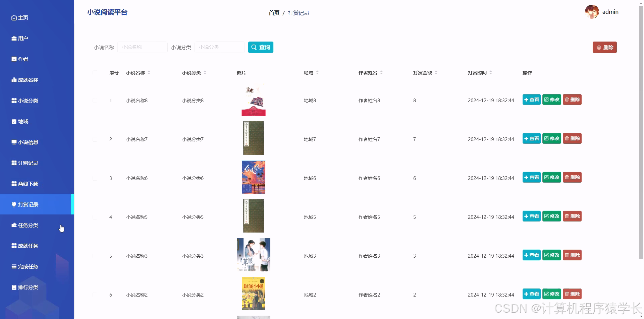
Task: Focus the 小说分类 search field
Action: point(220,47)
